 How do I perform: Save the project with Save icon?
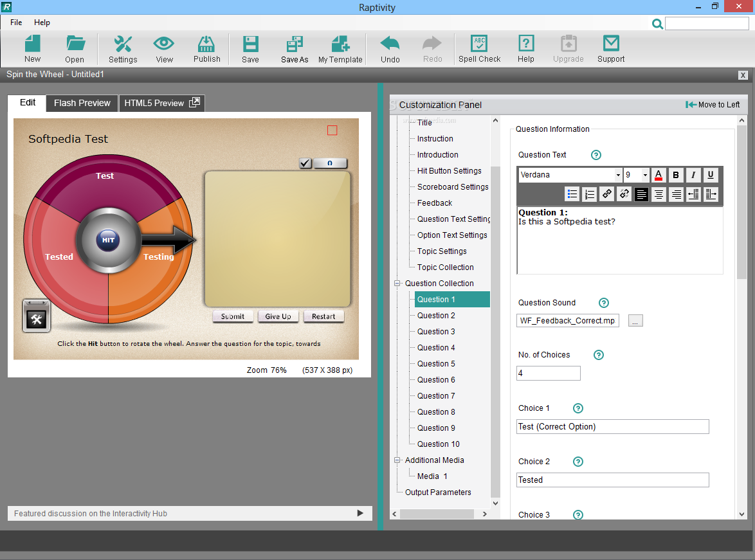click(250, 49)
